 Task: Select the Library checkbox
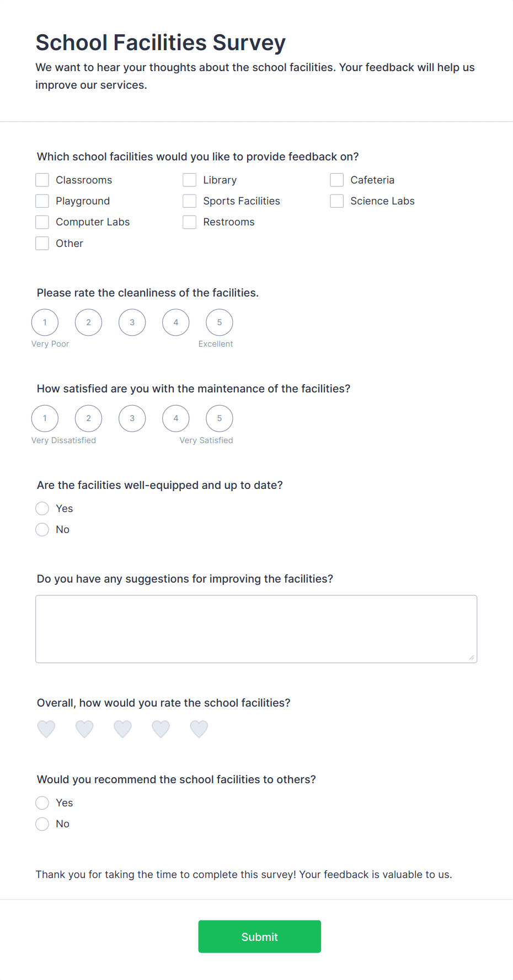pyautogui.click(x=189, y=180)
